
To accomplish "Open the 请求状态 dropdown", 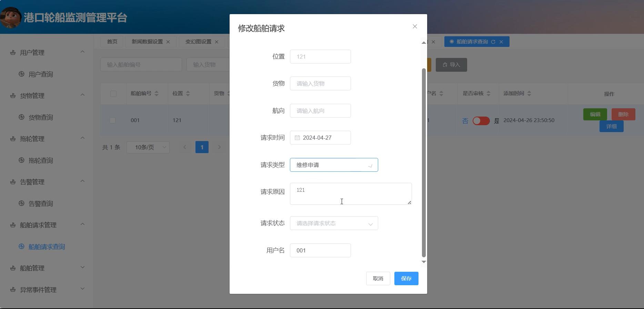I will [x=334, y=223].
